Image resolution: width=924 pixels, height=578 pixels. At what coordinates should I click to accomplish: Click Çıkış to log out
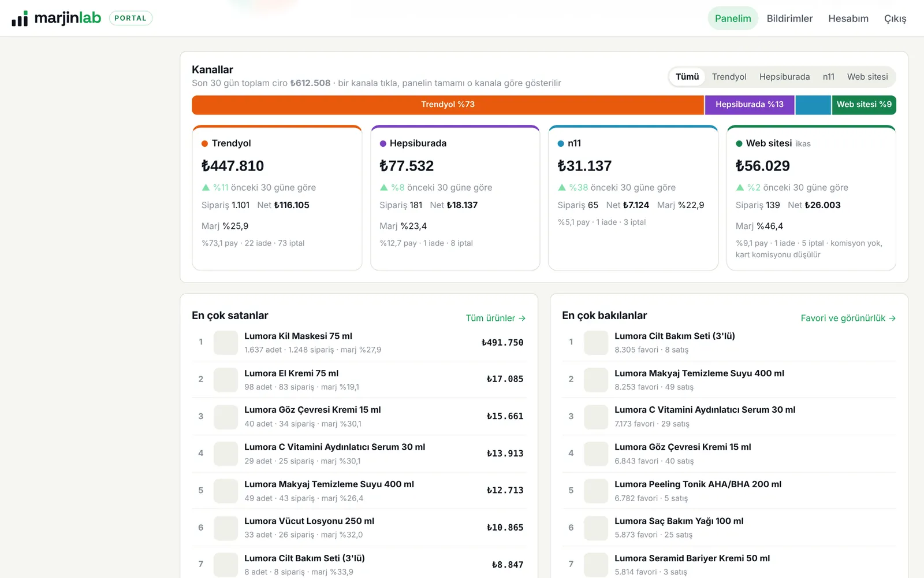pos(895,18)
